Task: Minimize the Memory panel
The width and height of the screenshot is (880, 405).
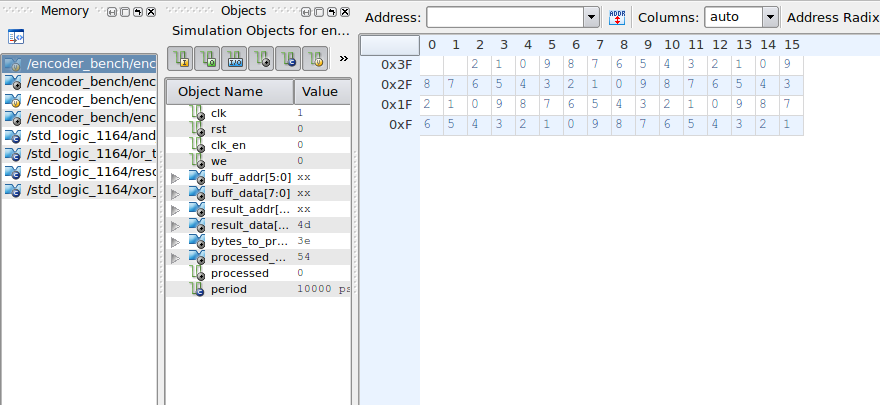Action: (112, 12)
